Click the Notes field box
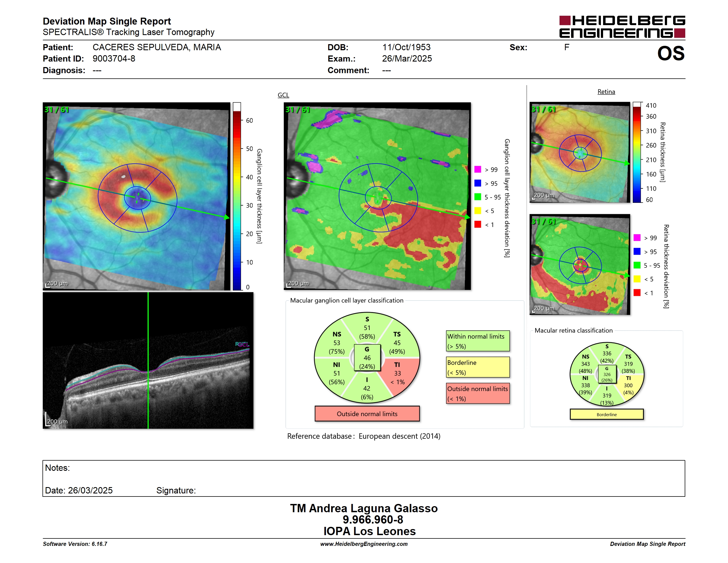This screenshot has width=728, height=563. pyautogui.click(x=364, y=478)
